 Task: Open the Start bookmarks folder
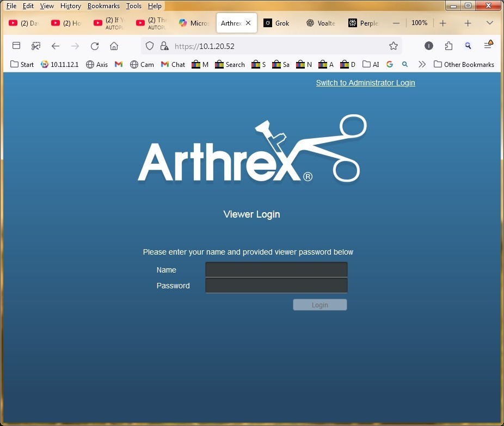point(22,65)
